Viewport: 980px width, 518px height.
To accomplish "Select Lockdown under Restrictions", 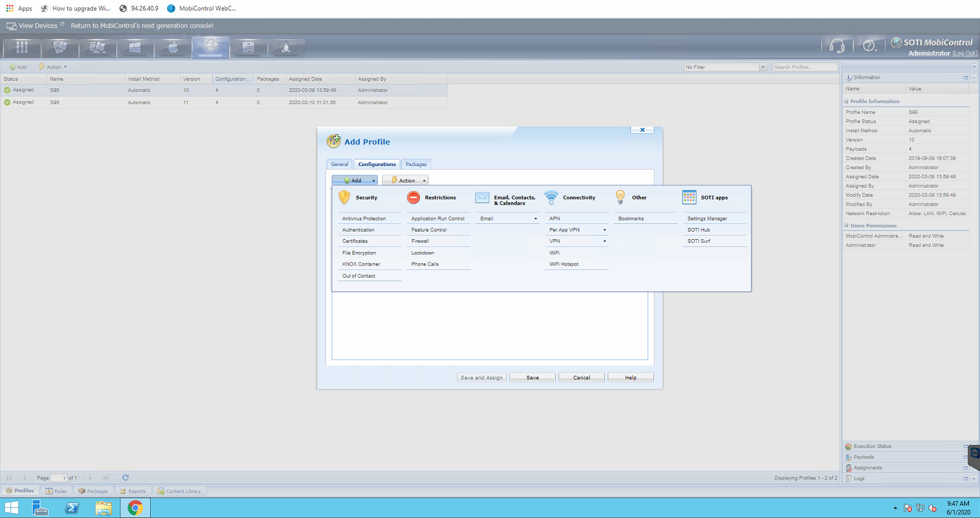I will (x=423, y=253).
